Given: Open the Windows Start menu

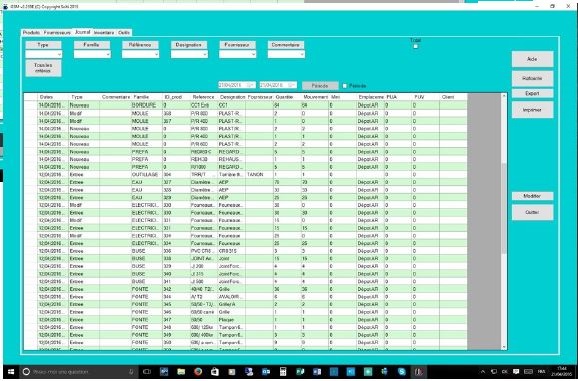Looking at the screenshot, I should [10, 371].
